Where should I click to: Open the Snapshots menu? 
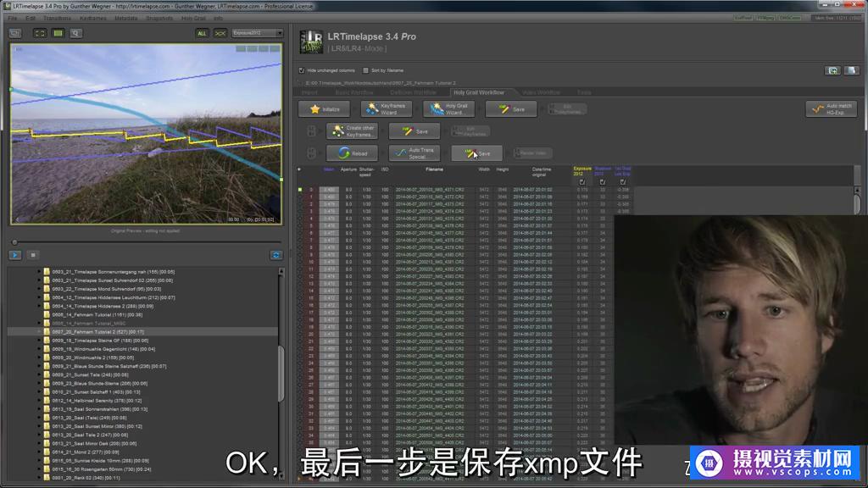tap(159, 19)
